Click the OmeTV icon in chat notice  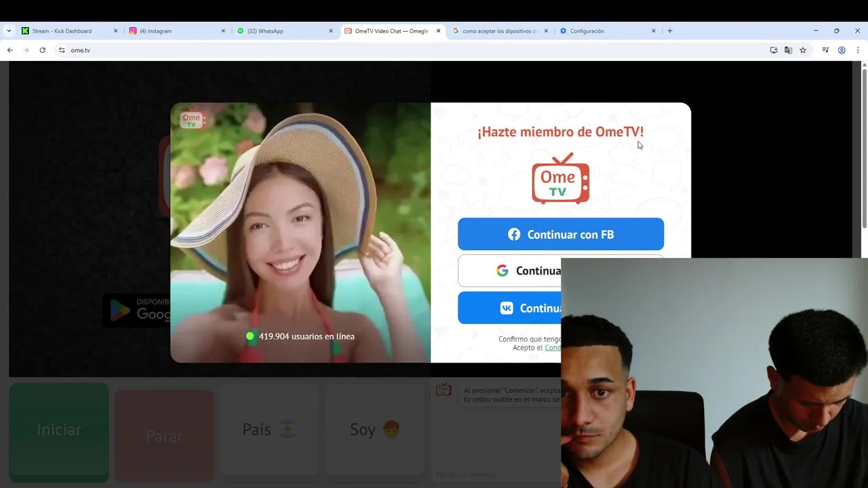[443, 389]
